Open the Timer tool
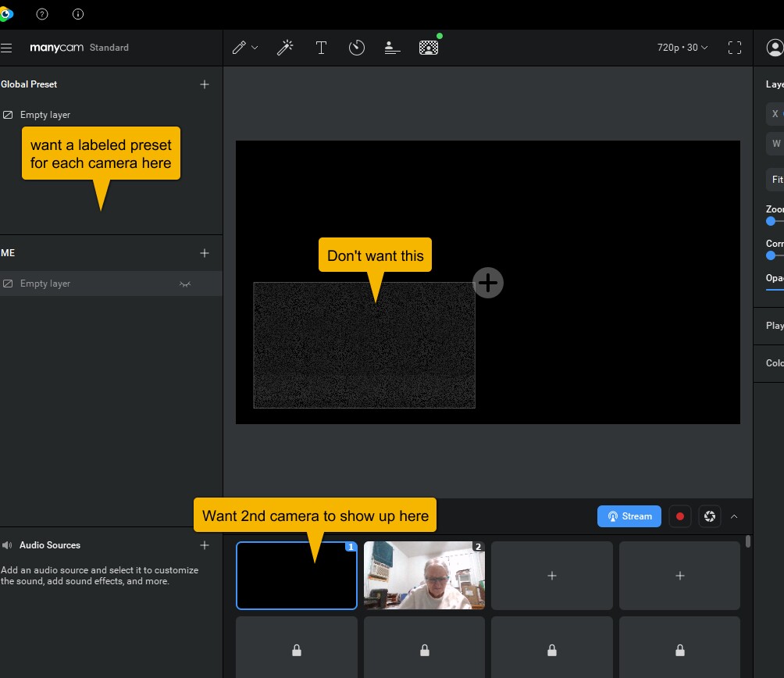This screenshot has width=784, height=678. tap(357, 47)
